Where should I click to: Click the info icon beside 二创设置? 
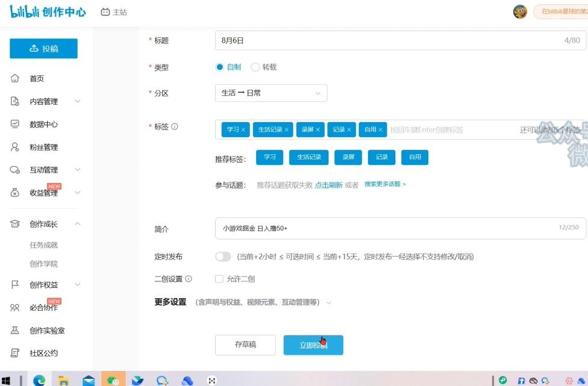coord(189,279)
